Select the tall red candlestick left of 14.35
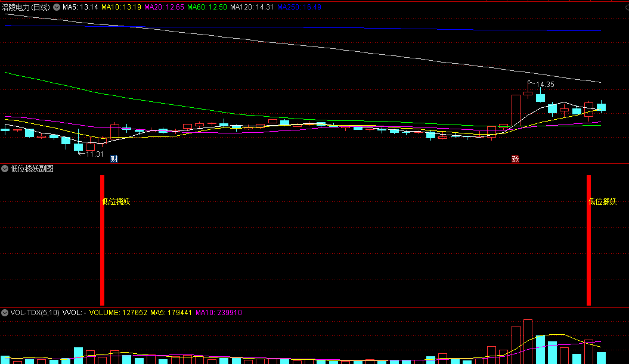 [x=516, y=111]
